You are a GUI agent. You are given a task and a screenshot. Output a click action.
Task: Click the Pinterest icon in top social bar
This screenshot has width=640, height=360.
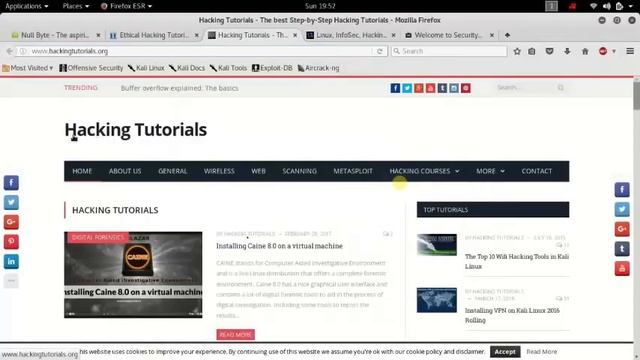coord(466,88)
